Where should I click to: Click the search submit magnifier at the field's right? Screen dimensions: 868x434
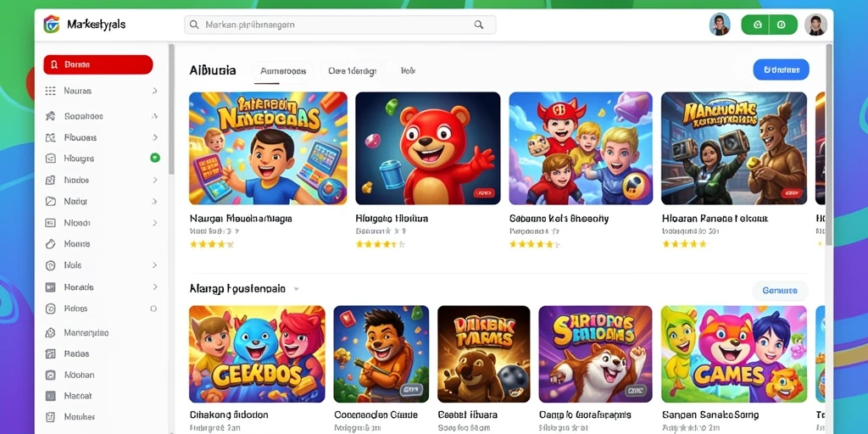click(x=479, y=25)
